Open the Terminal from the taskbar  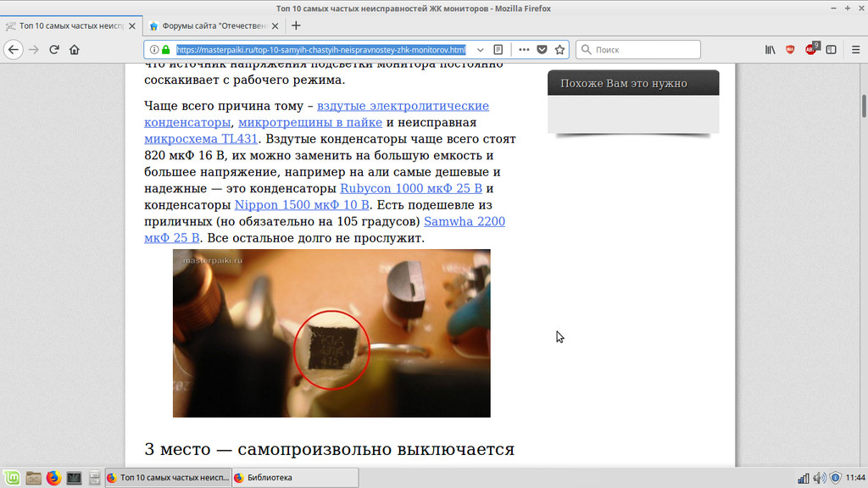click(x=74, y=478)
